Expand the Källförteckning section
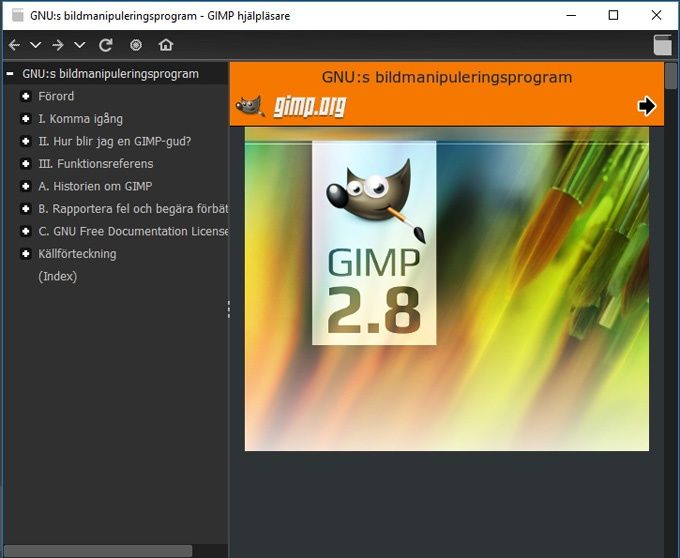The width and height of the screenshot is (680, 558). (26, 254)
